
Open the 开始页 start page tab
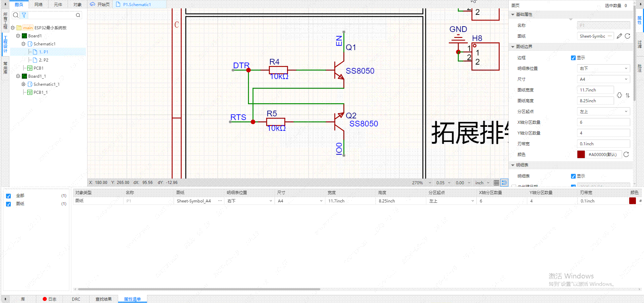tap(100, 4)
